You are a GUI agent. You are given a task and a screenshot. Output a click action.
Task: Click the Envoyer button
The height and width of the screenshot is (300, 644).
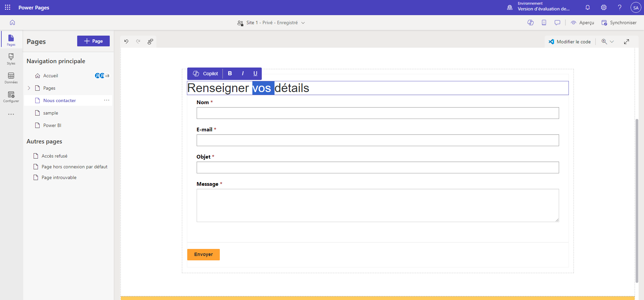(x=203, y=254)
